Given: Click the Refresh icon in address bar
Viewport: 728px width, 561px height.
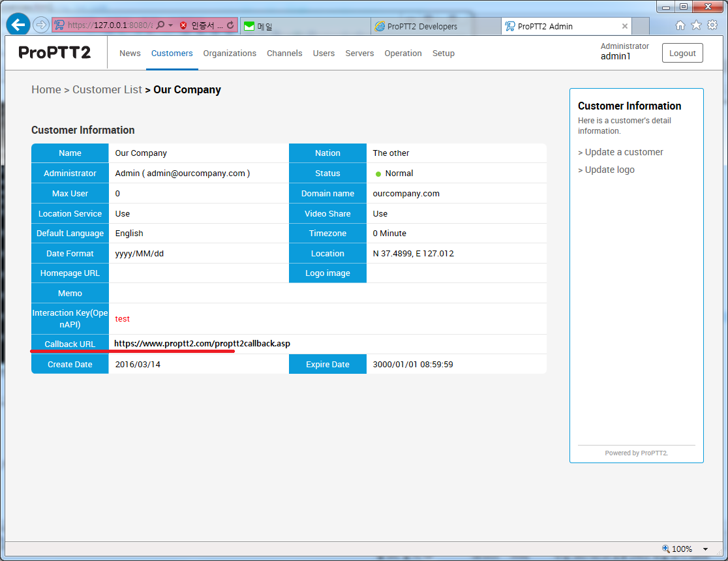Looking at the screenshot, I should click(230, 25).
